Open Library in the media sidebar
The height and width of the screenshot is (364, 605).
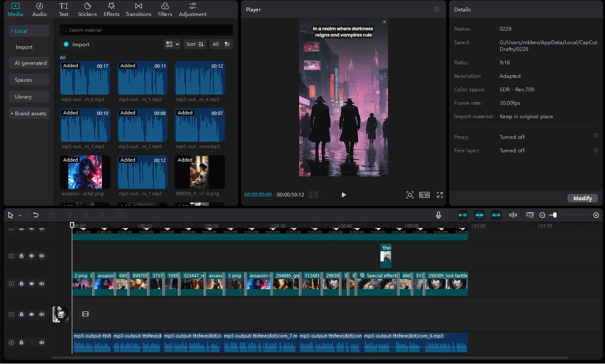point(29,96)
